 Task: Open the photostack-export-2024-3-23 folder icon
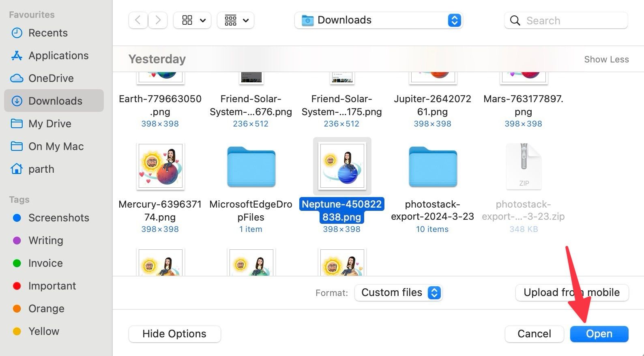point(433,167)
